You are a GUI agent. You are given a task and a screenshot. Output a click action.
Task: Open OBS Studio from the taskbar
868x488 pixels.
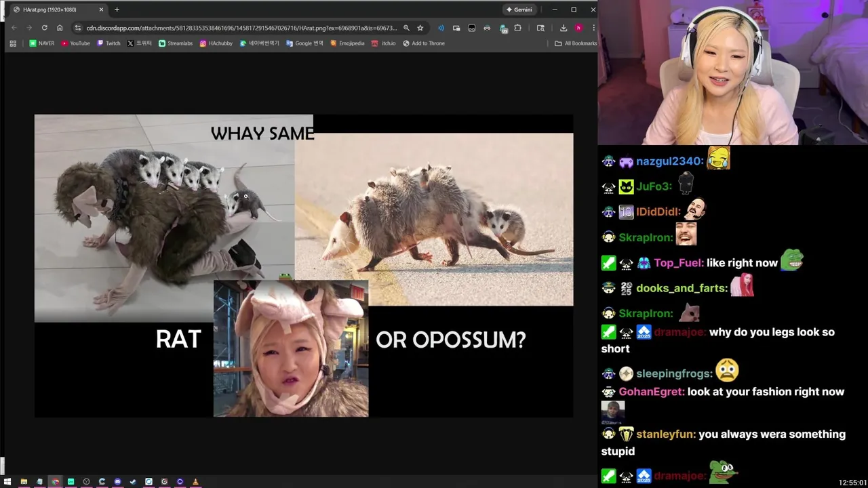pyautogui.click(x=86, y=482)
